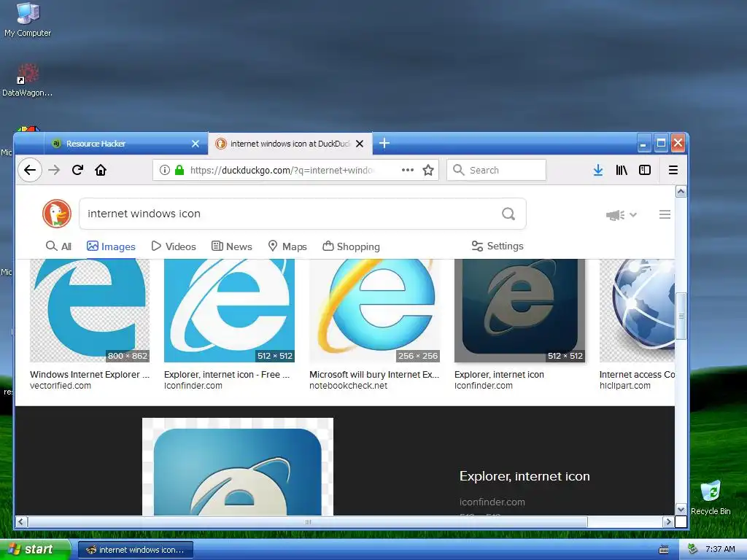The height and width of the screenshot is (560, 747).
Task: Click horizontal scrollbar right arrow
Action: [668, 522]
